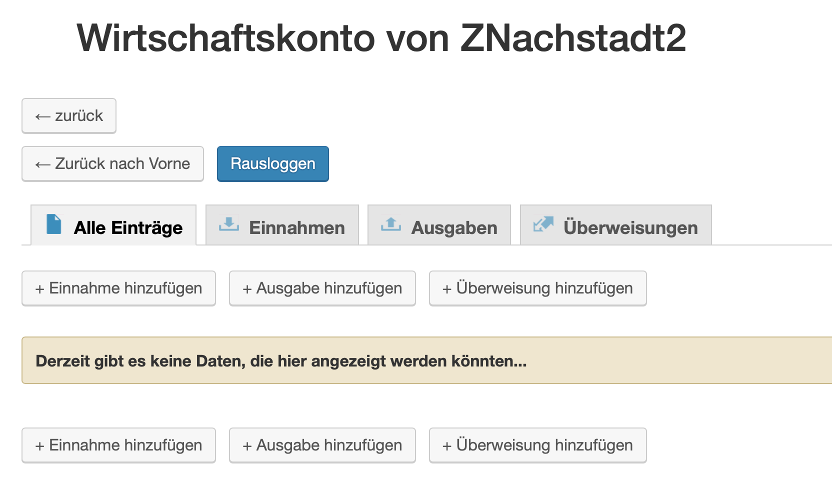This screenshot has height=504, width=832.
Task: Go back with Zurück nach Vorne button
Action: [112, 164]
